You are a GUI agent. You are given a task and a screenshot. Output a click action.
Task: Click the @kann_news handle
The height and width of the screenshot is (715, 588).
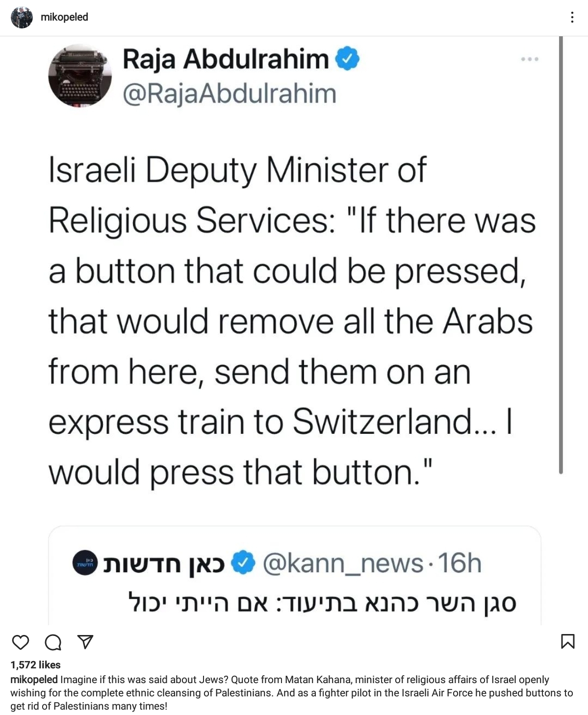[343, 563]
